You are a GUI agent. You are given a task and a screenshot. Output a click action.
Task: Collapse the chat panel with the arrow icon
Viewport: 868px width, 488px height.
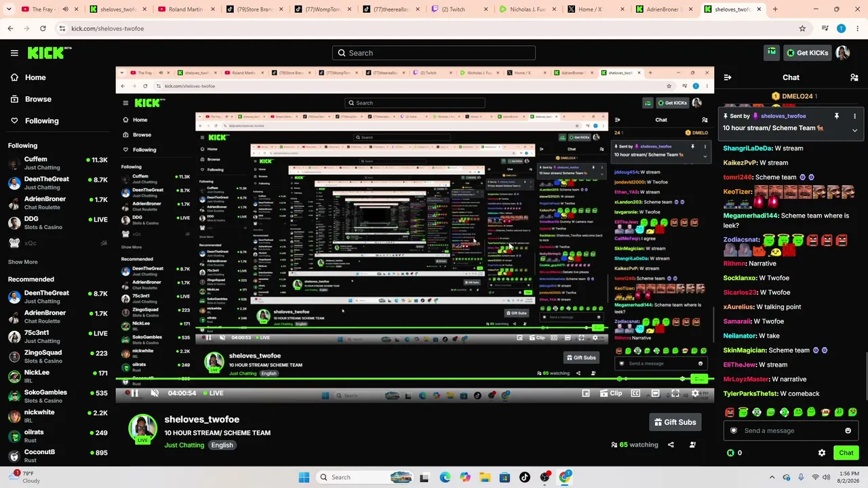coord(728,77)
